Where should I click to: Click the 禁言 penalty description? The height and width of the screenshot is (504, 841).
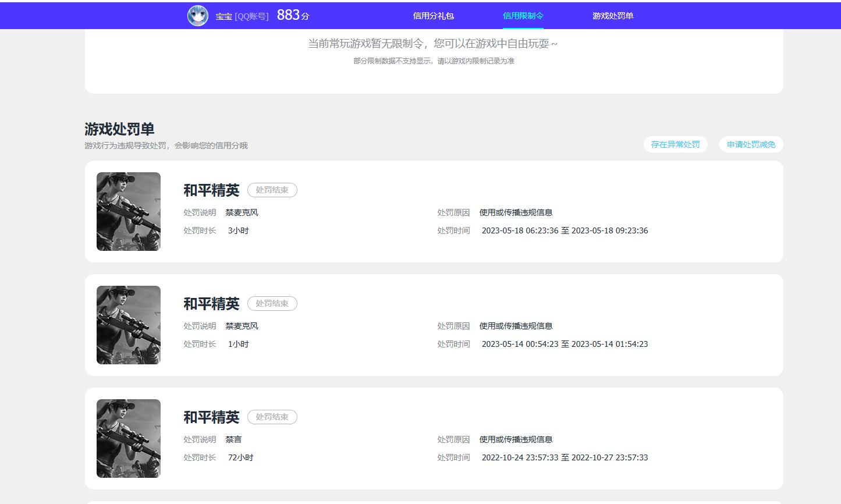coord(233,439)
